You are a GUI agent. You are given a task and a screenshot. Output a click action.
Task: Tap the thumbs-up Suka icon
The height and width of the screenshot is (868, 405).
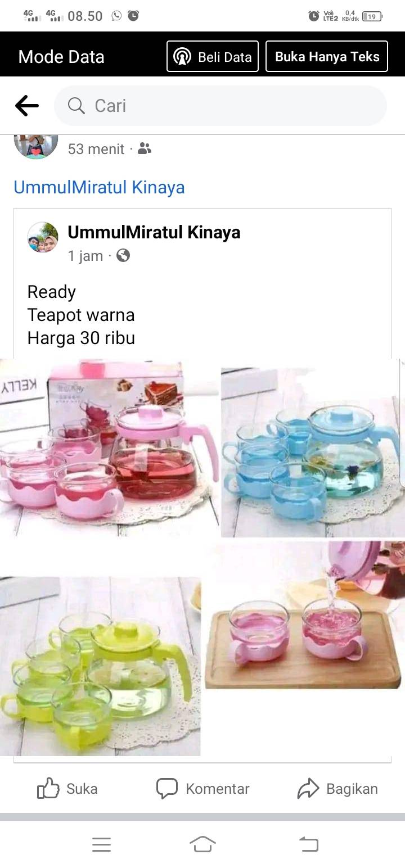click(x=48, y=789)
